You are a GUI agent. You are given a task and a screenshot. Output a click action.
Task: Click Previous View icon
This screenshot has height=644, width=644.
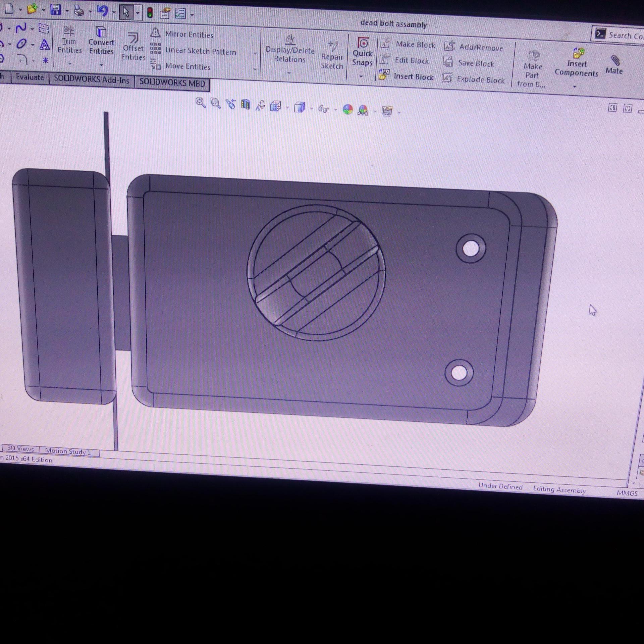coord(230,104)
